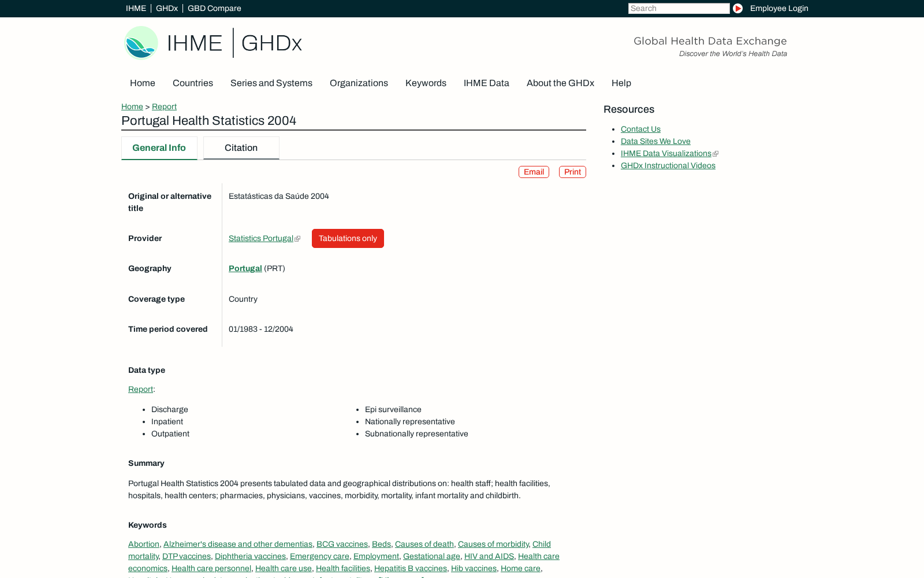
Task: Open GHDx link in top bar
Action: click(x=167, y=8)
